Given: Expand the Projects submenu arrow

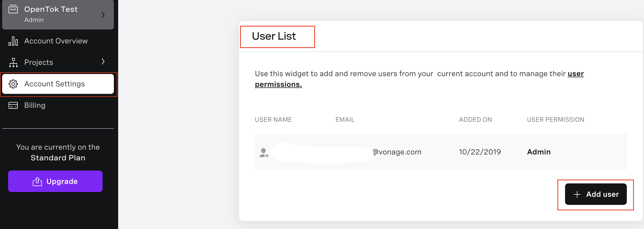Looking at the screenshot, I should coord(103,62).
